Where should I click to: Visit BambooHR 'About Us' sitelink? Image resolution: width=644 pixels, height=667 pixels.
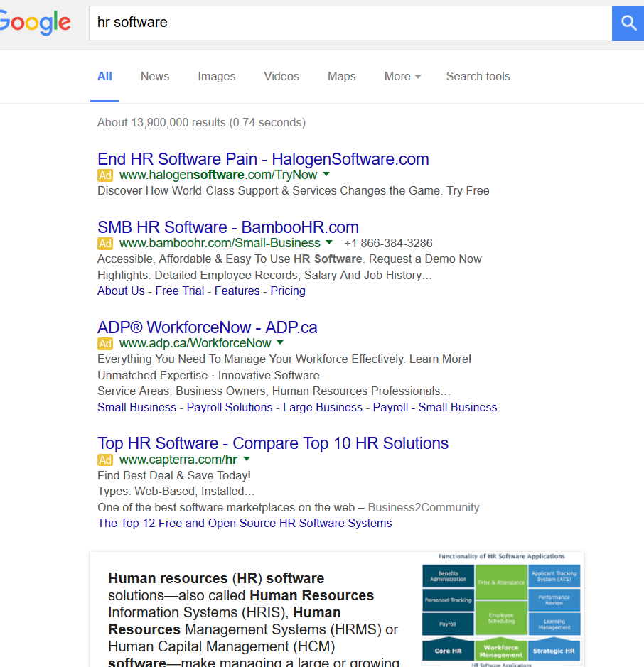tap(122, 291)
